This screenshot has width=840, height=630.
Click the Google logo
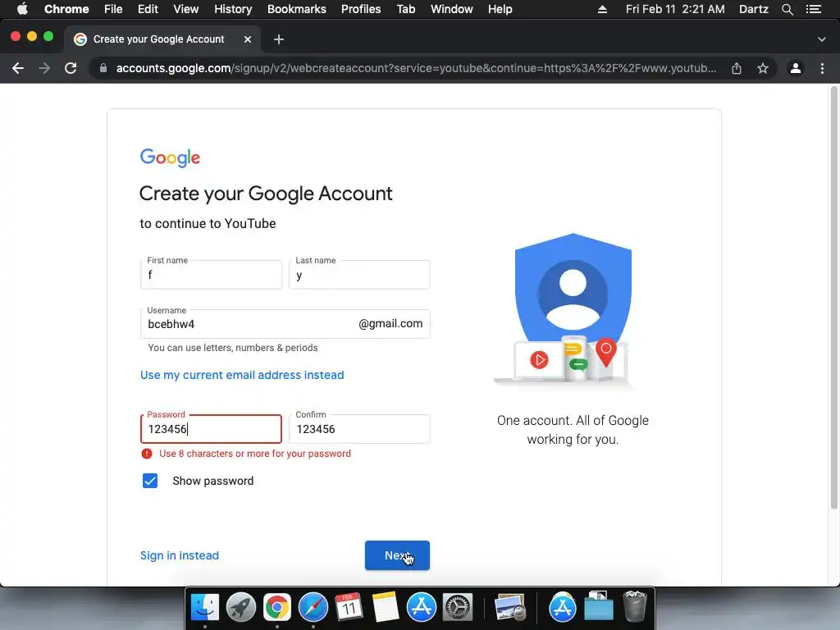[x=170, y=157]
